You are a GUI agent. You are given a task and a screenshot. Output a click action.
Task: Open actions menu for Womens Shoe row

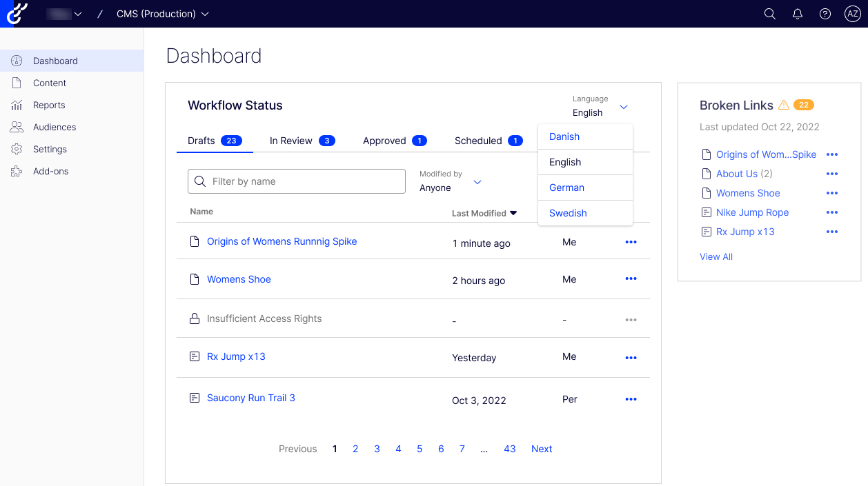coord(630,279)
